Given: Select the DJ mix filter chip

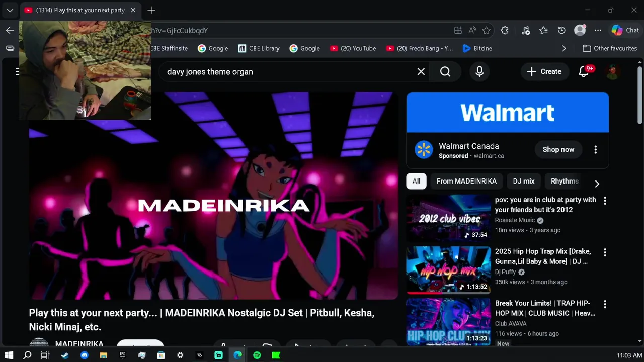Looking at the screenshot, I should [x=524, y=181].
